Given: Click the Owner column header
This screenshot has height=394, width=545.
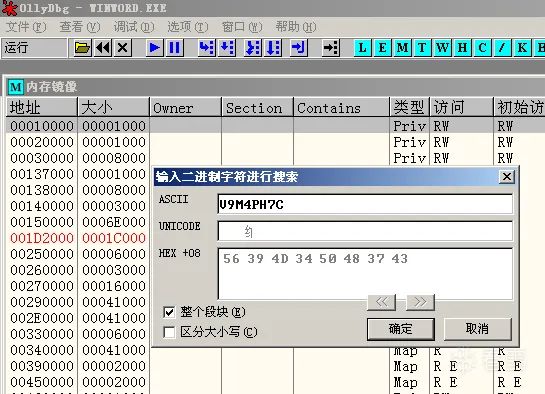Looking at the screenshot, I should pyautogui.click(x=186, y=107).
